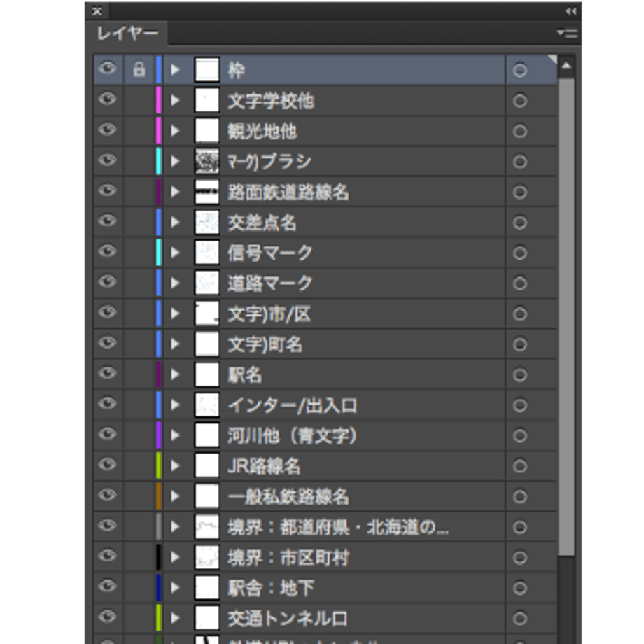Screen dimensions: 644x644
Task: Click green color bar of JR路線名
Action: (159, 465)
